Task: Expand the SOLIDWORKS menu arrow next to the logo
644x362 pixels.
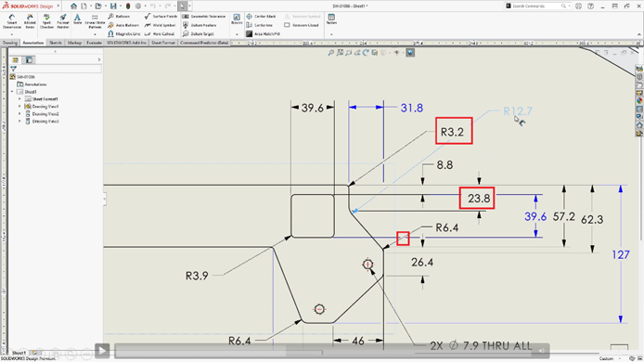Action: point(58,6)
